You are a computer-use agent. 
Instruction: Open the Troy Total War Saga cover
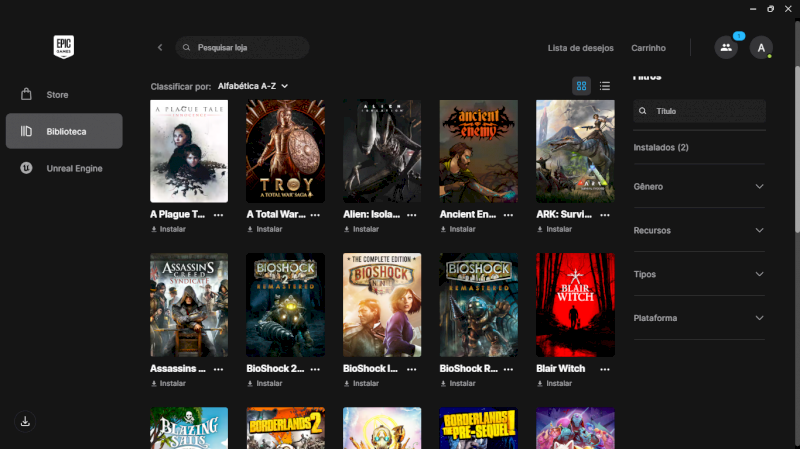pyautogui.click(x=285, y=151)
